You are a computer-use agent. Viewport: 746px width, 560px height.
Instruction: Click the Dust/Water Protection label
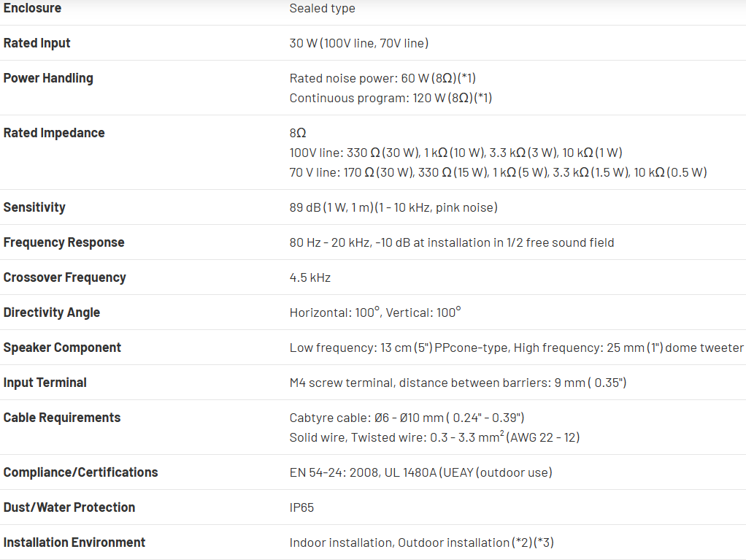tap(69, 507)
